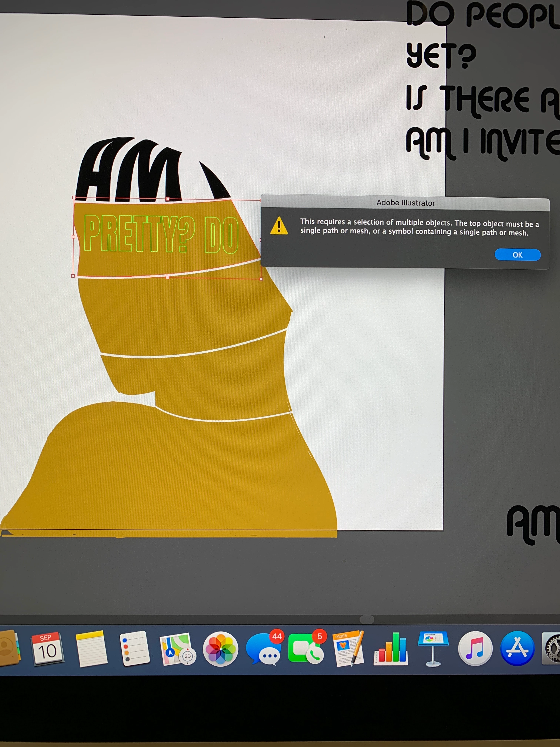Click the bottom-center selection handle of the bounding box
The width and height of the screenshot is (560, 747).
click(x=167, y=277)
